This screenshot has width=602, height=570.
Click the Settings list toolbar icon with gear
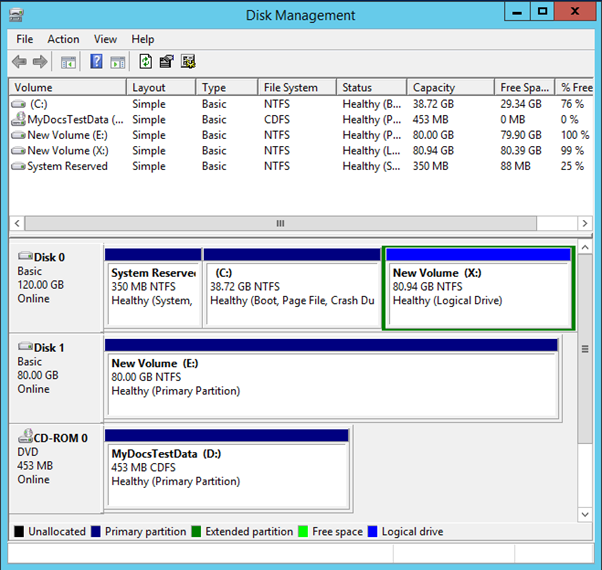click(188, 61)
